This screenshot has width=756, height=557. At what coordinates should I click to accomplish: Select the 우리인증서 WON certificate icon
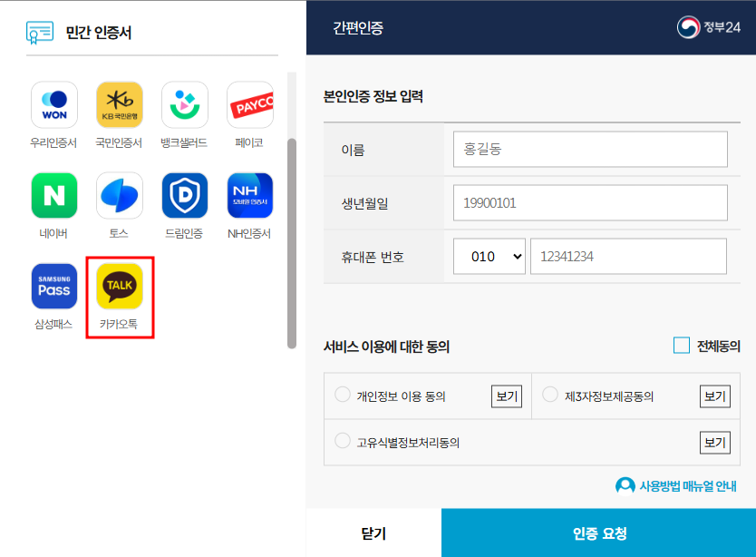(54, 104)
